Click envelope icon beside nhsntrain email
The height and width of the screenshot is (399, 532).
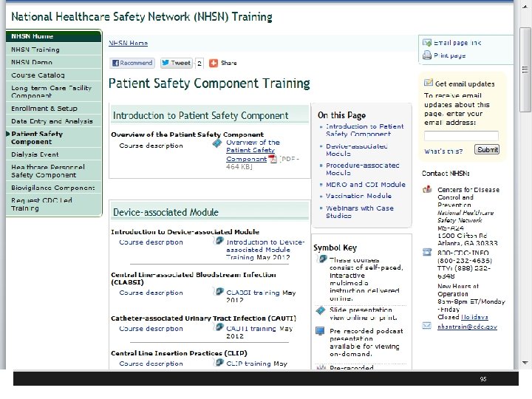pyautogui.click(x=426, y=326)
